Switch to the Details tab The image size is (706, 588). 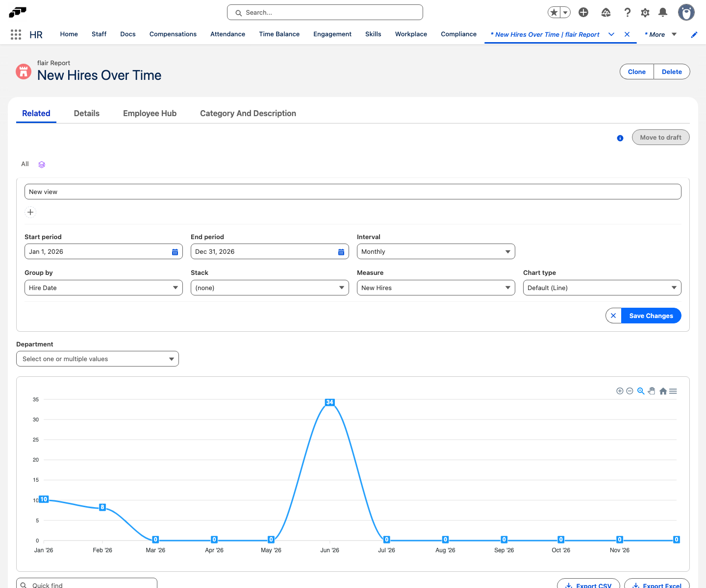pyautogui.click(x=87, y=113)
